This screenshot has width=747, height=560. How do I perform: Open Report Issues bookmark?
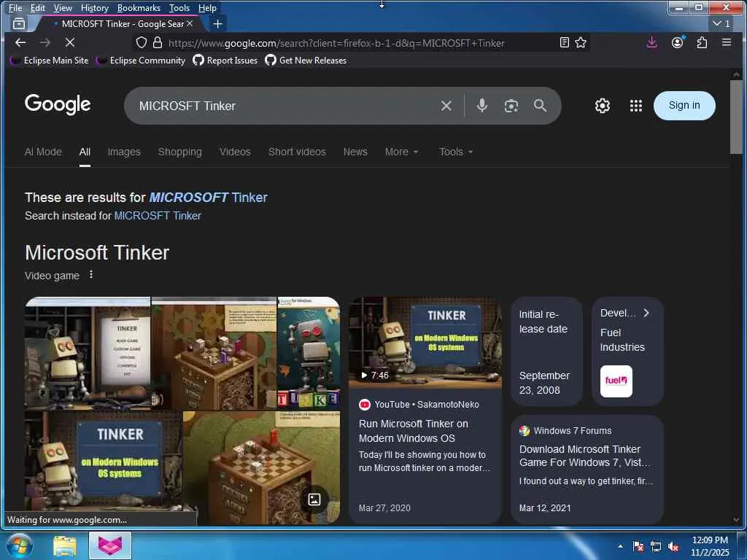coord(225,61)
